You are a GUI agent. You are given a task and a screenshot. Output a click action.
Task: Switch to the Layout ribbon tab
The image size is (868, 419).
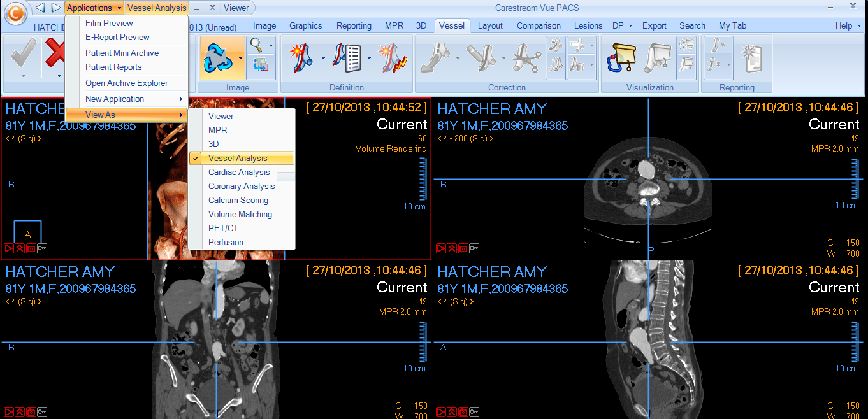click(x=490, y=25)
